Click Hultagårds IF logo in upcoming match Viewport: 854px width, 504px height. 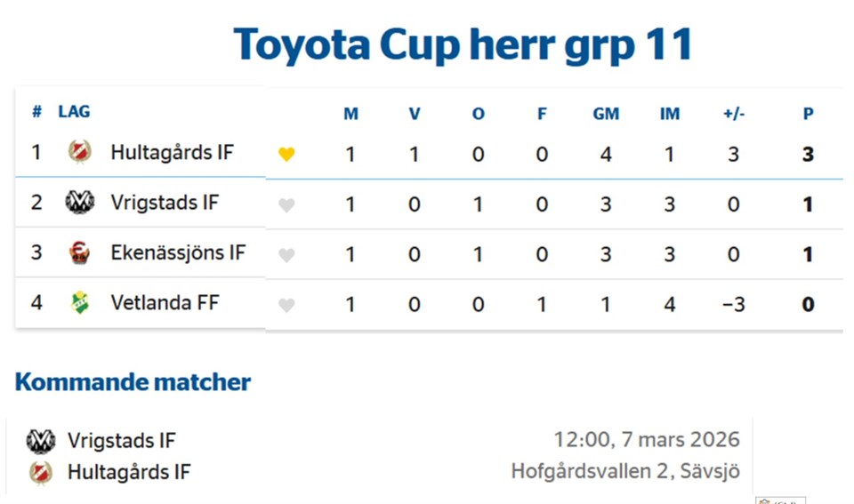pos(41,472)
